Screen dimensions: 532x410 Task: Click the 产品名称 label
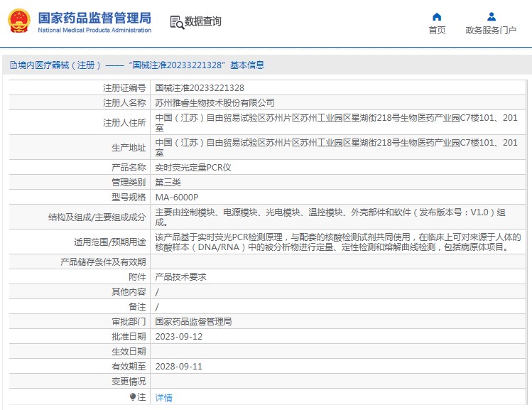point(129,167)
